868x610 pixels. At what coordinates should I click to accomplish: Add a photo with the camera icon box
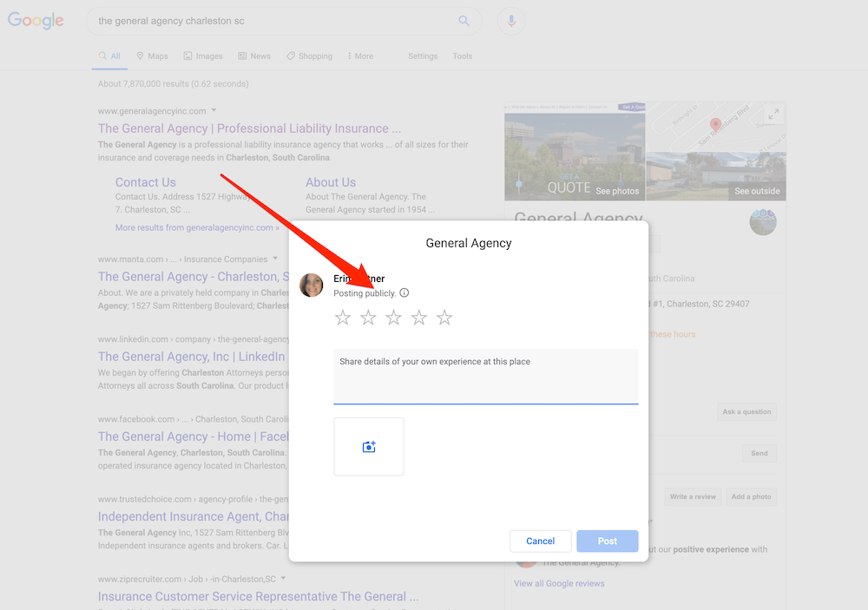(369, 447)
